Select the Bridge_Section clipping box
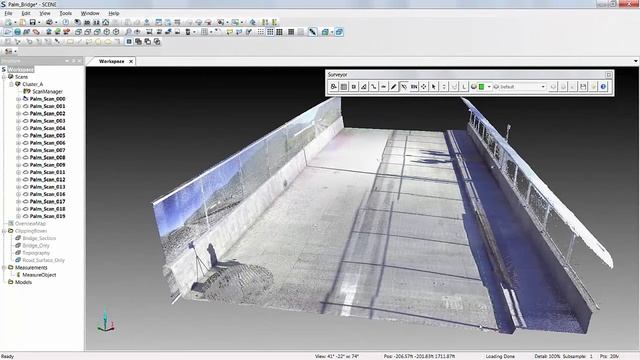 pyautogui.click(x=39, y=238)
